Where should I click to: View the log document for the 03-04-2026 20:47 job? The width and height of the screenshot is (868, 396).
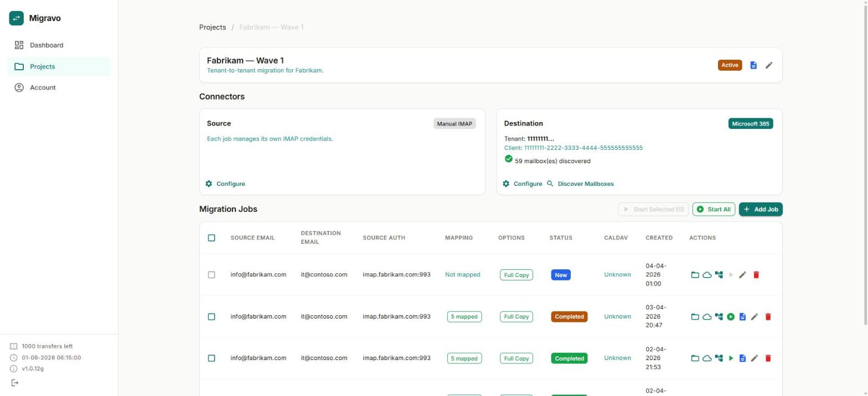coord(742,317)
